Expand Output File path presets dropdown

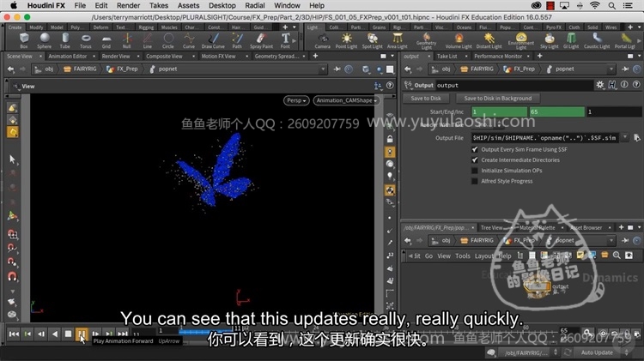[x=625, y=138]
